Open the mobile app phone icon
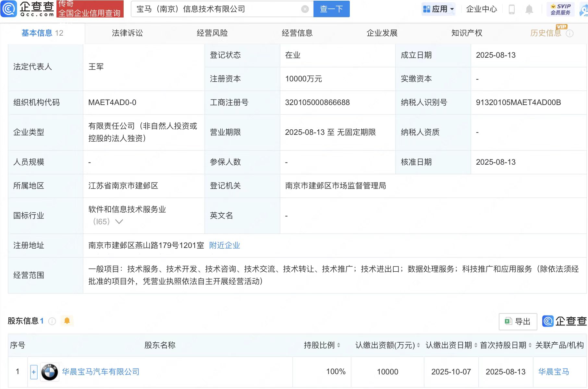This screenshot has height=389, width=588. pyautogui.click(x=511, y=9)
